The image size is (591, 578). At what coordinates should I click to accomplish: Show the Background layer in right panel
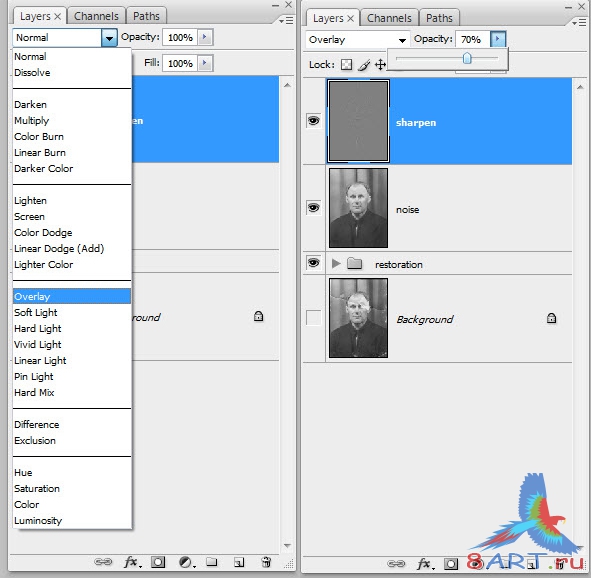[x=313, y=317]
